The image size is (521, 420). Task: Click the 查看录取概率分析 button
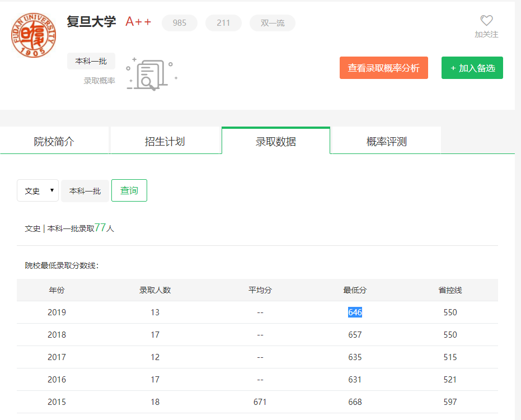coord(384,68)
